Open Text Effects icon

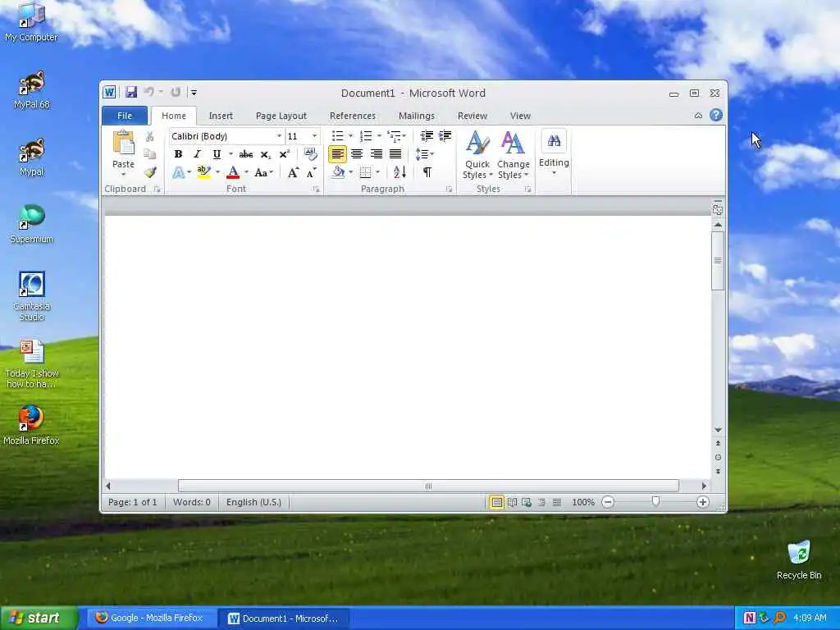click(x=178, y=172)
